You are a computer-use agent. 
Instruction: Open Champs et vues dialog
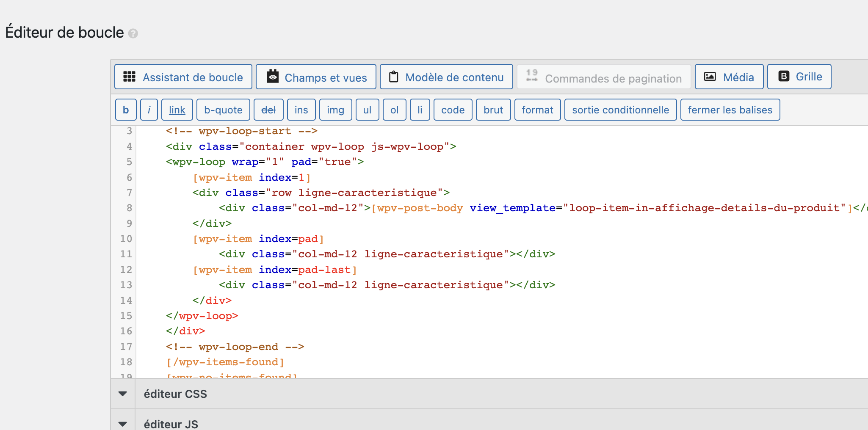(316, 77)
